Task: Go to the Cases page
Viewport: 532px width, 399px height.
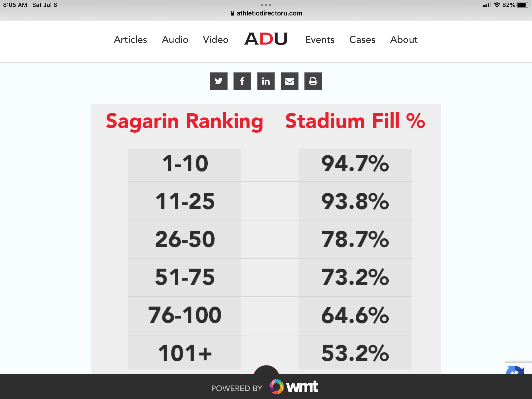Action: click(x=362, y=40)
